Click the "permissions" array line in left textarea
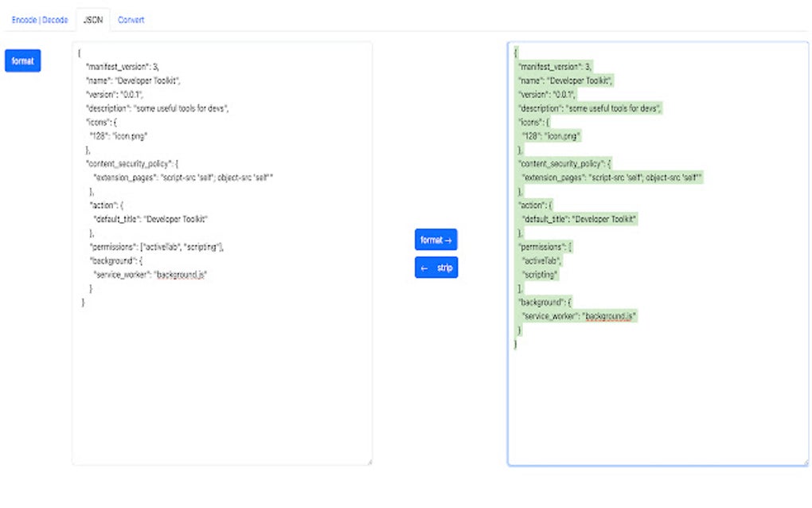 click(x=156, y=247)
